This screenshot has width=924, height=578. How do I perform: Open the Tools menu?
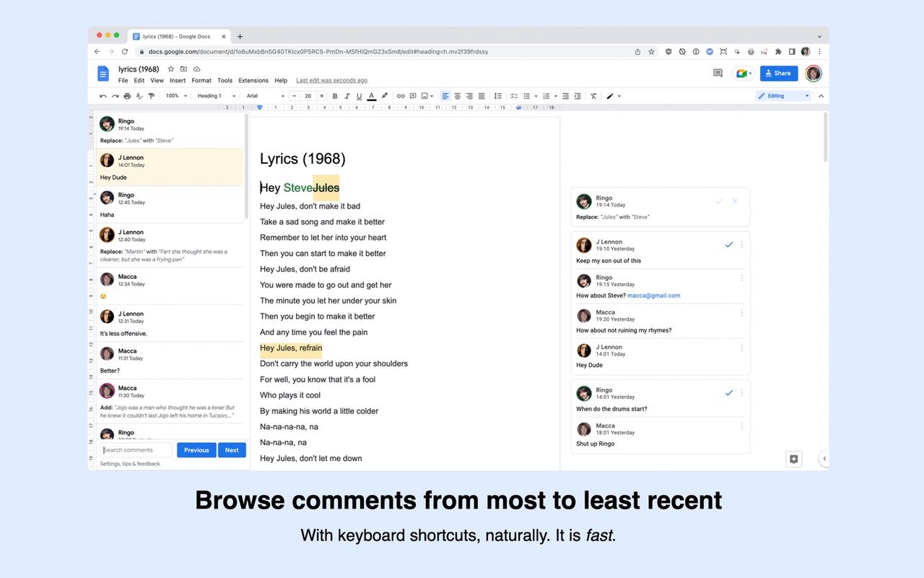(x=225, y=80)
